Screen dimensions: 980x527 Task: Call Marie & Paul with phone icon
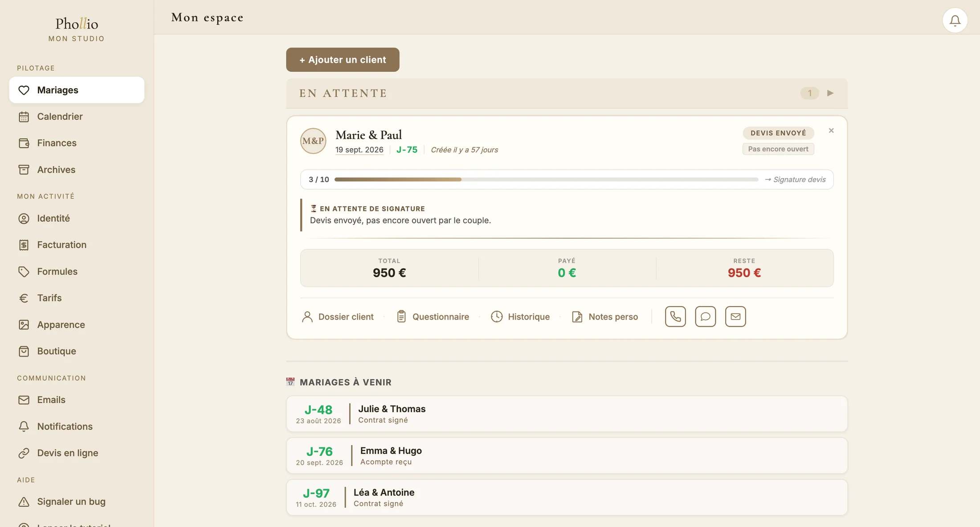tap(675, 316)
